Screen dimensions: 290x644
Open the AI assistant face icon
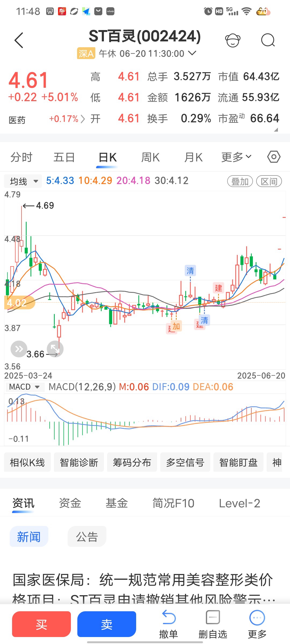(233, 40)
